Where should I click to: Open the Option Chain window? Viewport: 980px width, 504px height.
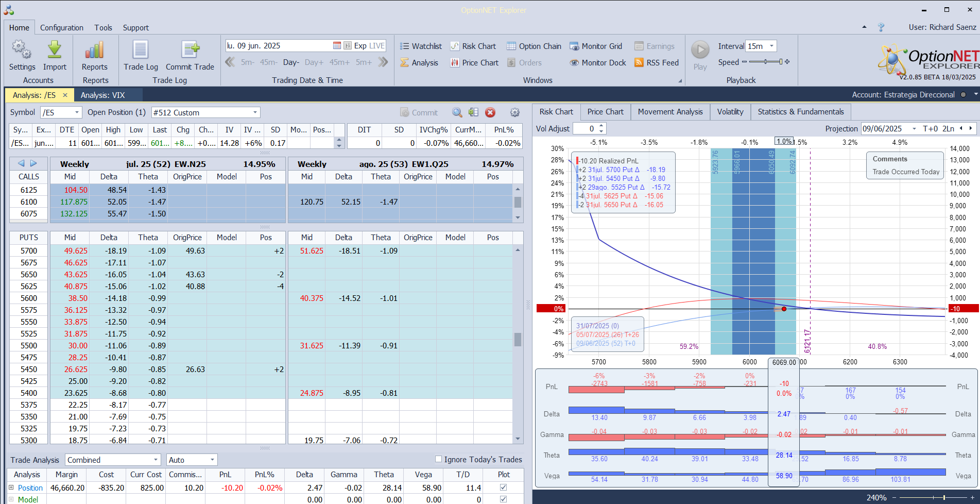[534, 46]
